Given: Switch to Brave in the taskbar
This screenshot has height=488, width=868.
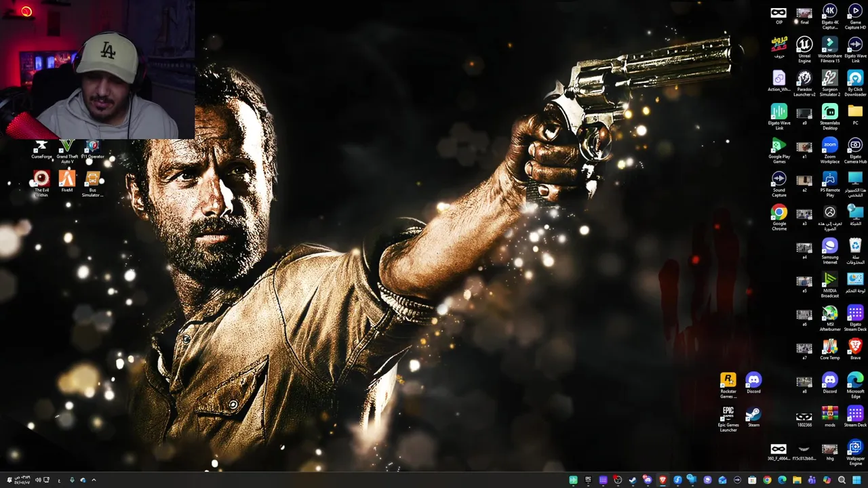Looking at the screenshot, I should click(663, 480).
